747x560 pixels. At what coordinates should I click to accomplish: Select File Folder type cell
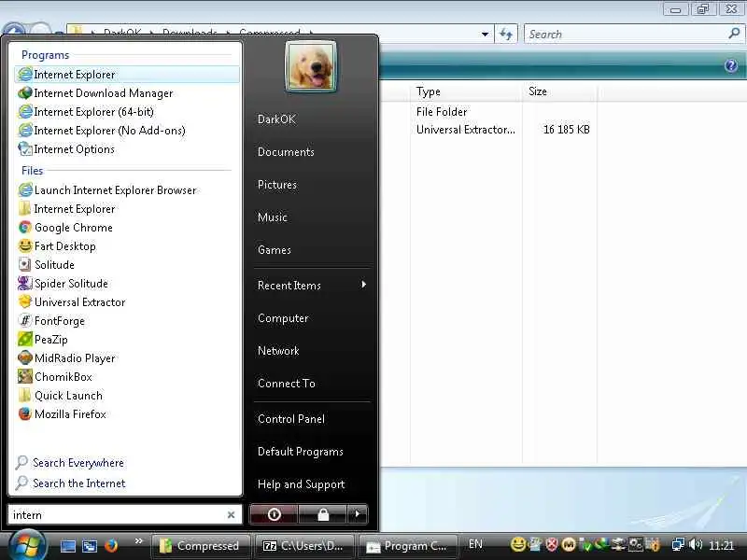pyautogui.click(x=442, y=111)
